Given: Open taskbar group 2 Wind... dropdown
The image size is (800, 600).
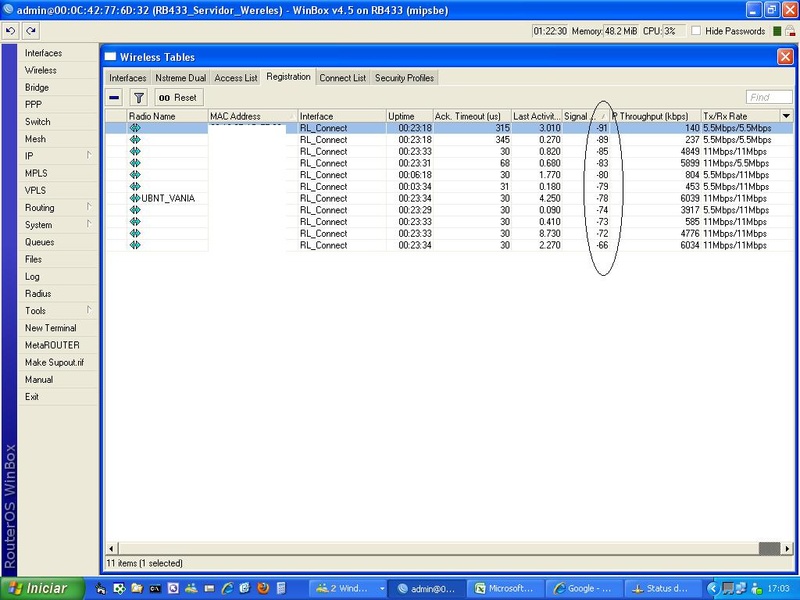Looking at the screenshot, I should click(x=382, y=588).
